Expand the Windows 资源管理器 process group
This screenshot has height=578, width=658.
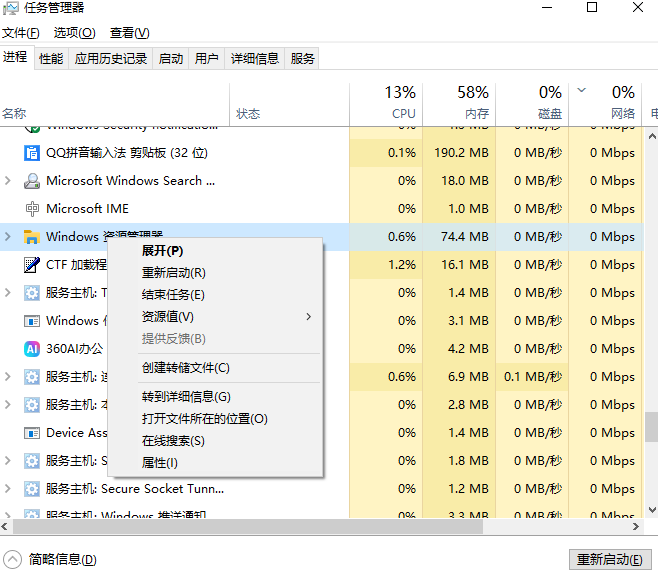tap(8, 237)
